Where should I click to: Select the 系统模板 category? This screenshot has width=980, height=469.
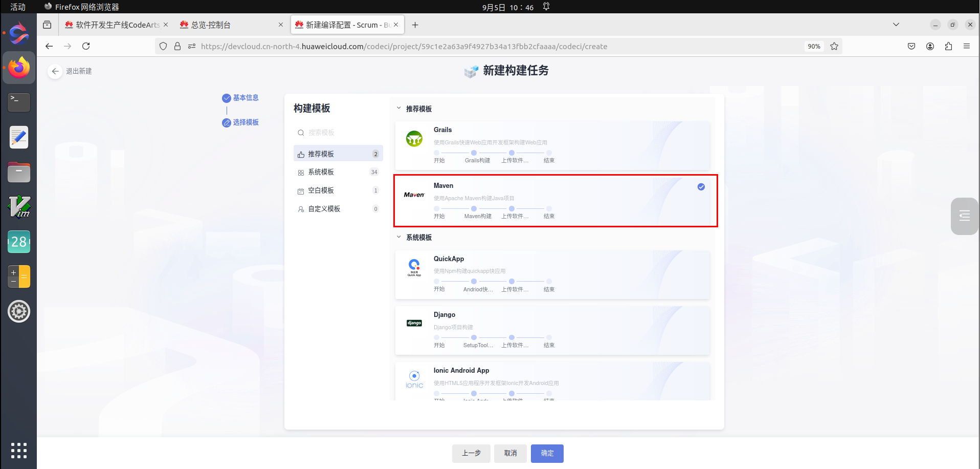[338, 172]
